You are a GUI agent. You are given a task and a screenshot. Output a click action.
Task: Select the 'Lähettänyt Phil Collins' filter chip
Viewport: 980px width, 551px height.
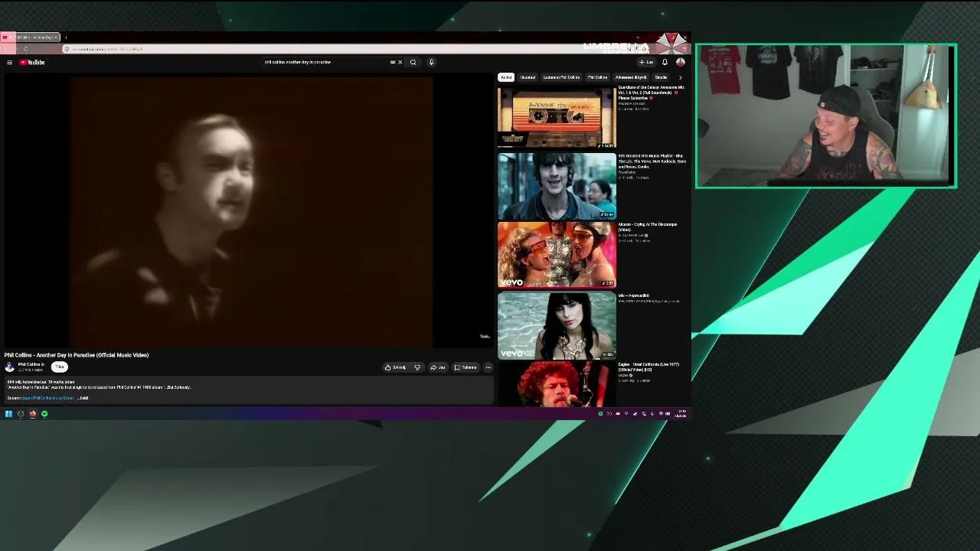coord(561,77)
